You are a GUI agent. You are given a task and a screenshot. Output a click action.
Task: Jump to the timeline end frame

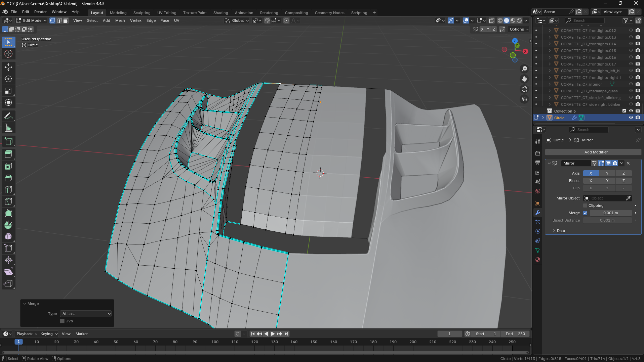pos(286,334)
